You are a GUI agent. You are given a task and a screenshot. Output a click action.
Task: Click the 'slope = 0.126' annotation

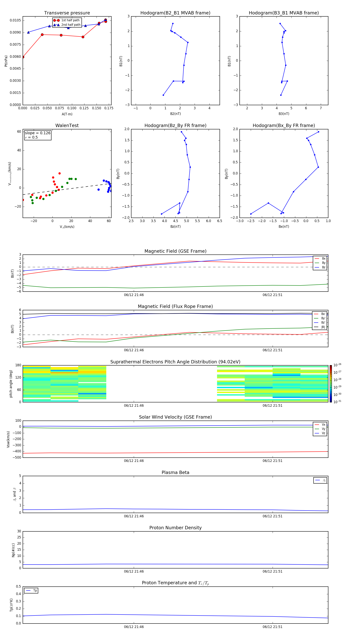(37, 133)
